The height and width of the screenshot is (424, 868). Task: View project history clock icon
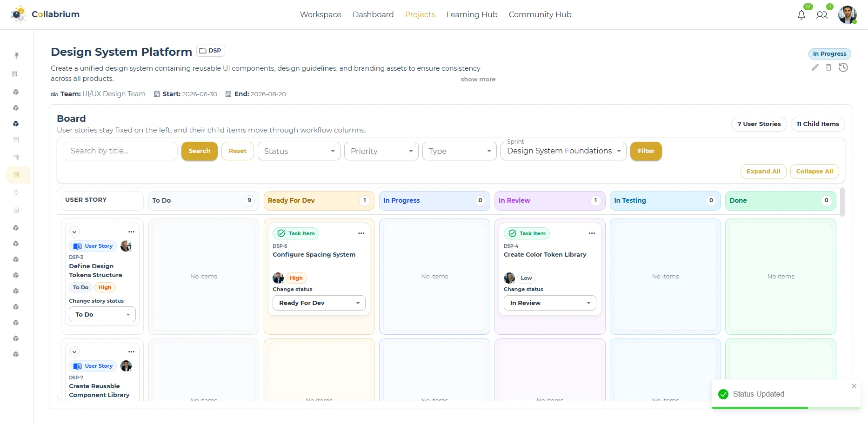tap(843, 67)
